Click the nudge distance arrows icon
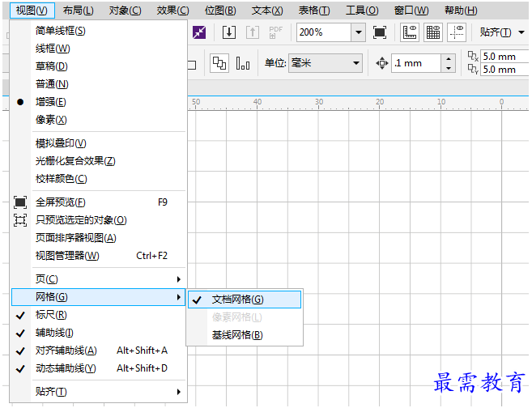The image size is (532, 408). tap(381, 63)
